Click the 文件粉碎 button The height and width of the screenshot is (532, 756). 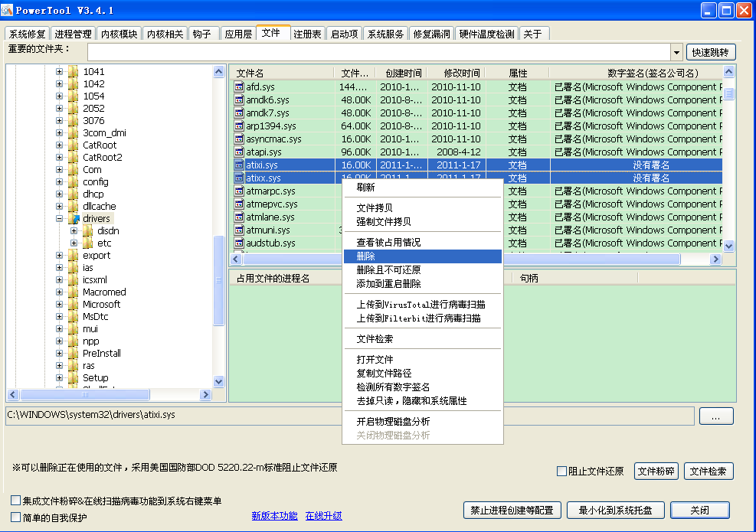click(656, 472)
